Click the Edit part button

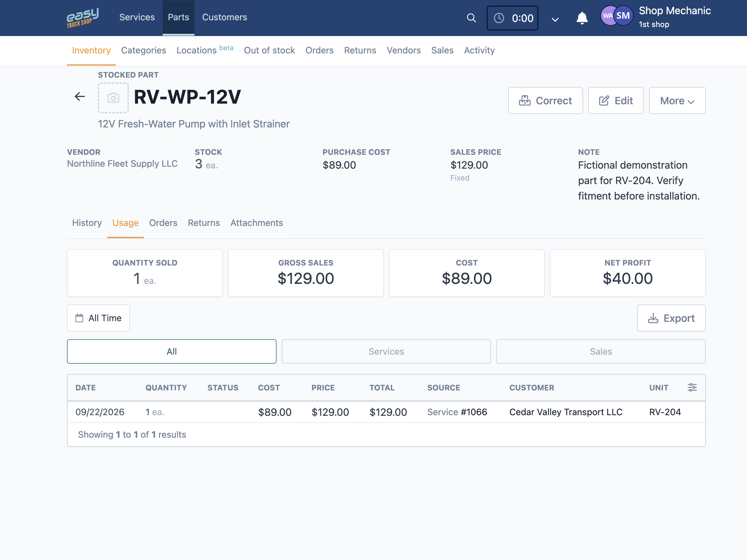pos(616,101)
